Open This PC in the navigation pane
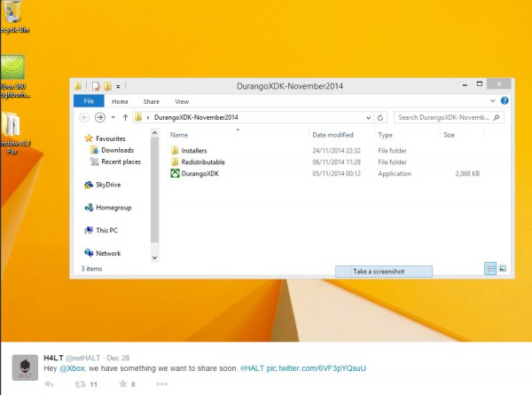 (106, 230)
